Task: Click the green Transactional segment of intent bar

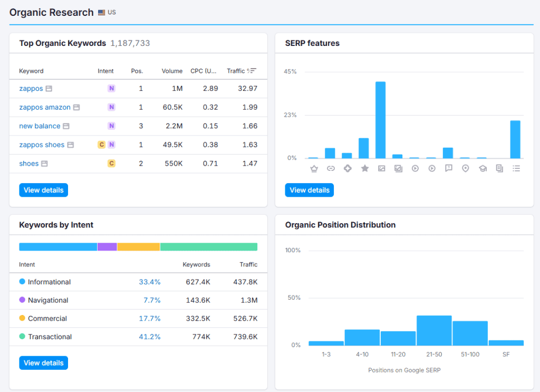Action: coord(209,246)
